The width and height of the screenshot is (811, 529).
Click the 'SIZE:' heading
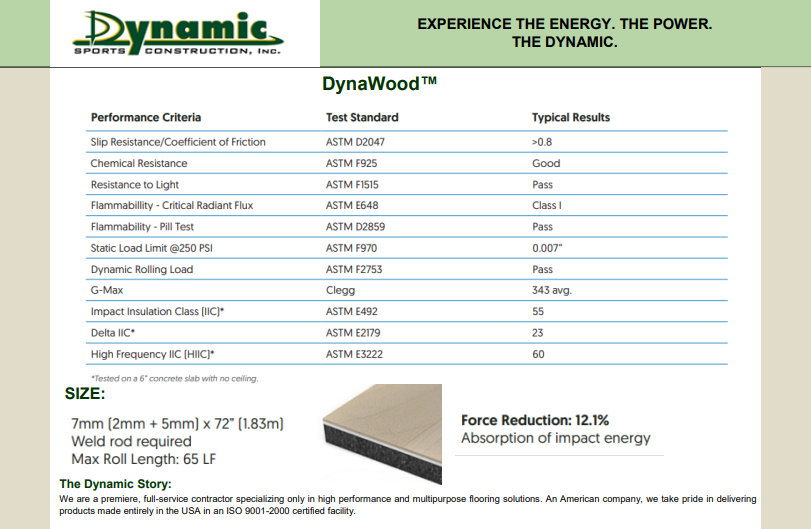(x=85, y=394)
